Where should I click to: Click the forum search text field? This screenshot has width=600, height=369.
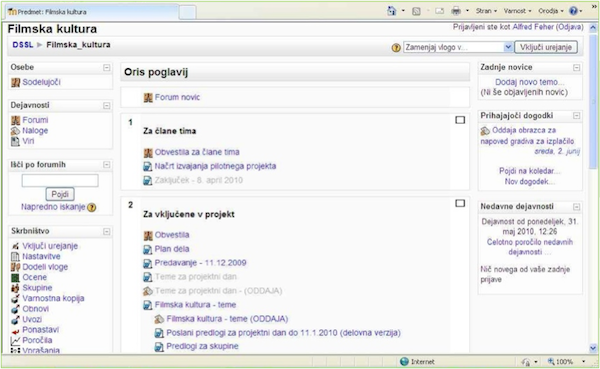click(60, 181)
